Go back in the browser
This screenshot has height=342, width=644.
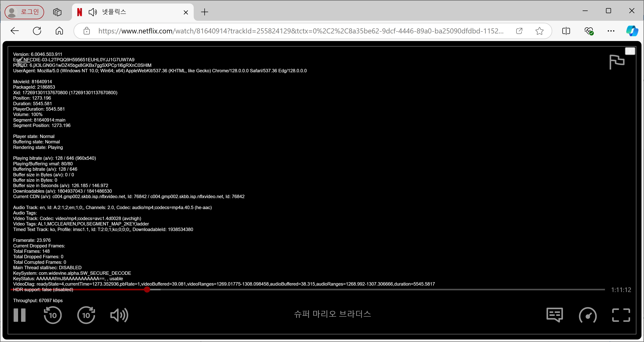pyautogui.click(x=15, y=31)
